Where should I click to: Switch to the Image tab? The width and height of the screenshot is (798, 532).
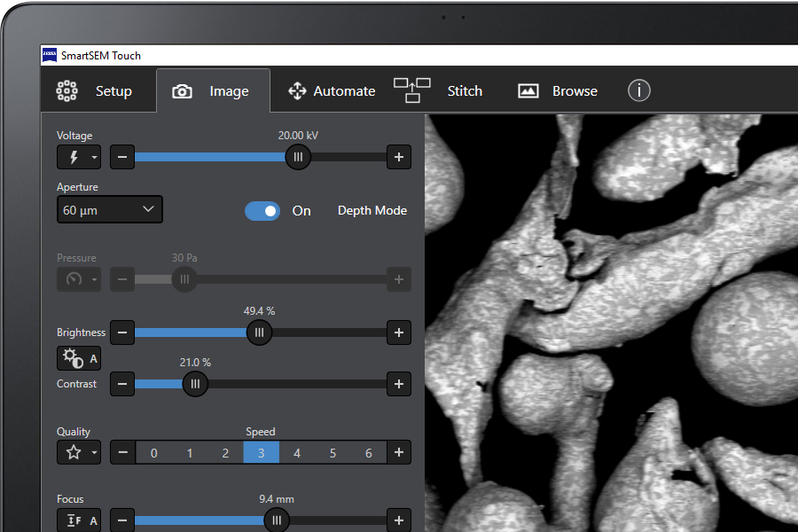coord(213,90)
